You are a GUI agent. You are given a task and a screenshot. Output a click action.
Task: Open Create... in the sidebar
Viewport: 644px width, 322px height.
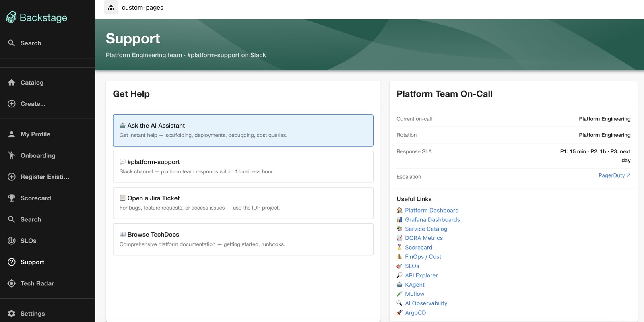coord(47,104)
